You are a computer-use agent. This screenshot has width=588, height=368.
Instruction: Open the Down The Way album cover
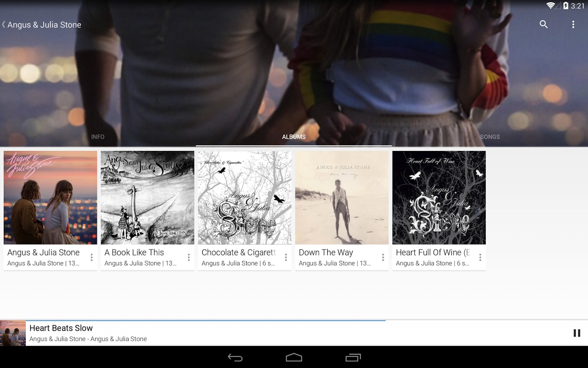point(342,197)
